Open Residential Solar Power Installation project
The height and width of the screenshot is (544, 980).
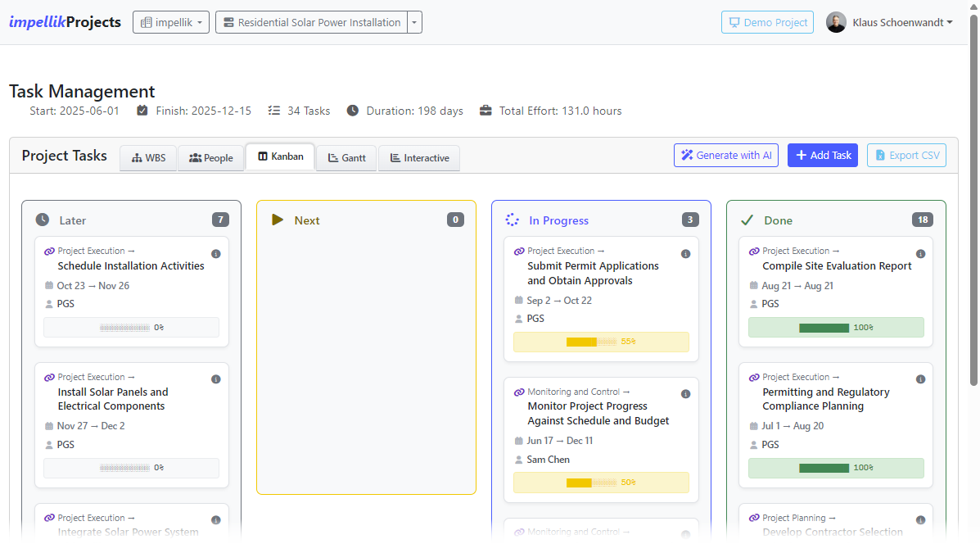tap(312, 22)
